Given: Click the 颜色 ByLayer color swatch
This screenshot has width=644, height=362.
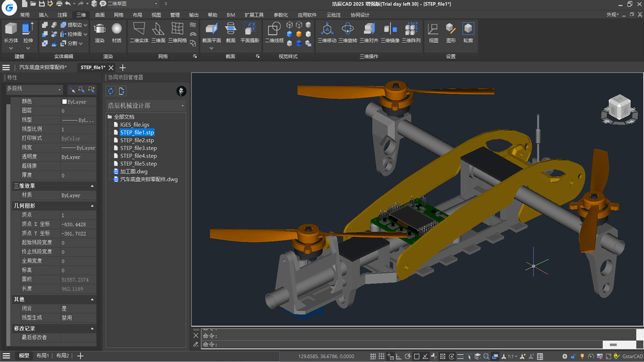Looking at the screenshot, I should pos(64,102).
